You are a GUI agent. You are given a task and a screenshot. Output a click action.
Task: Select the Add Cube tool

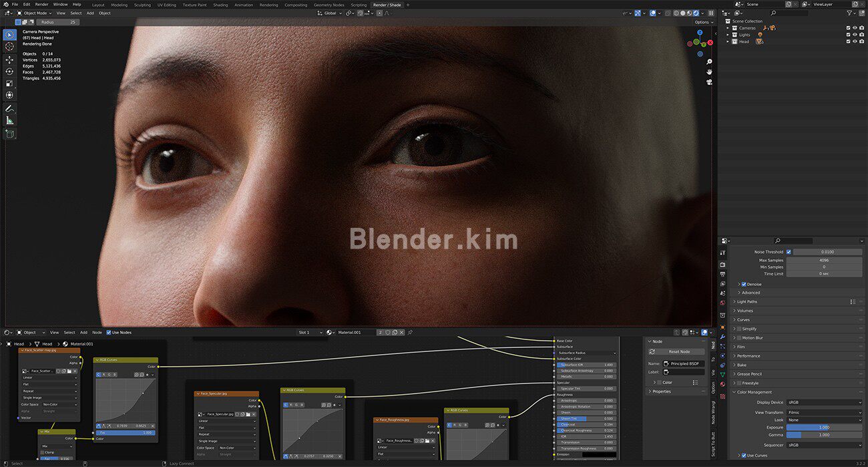[9, 134]
